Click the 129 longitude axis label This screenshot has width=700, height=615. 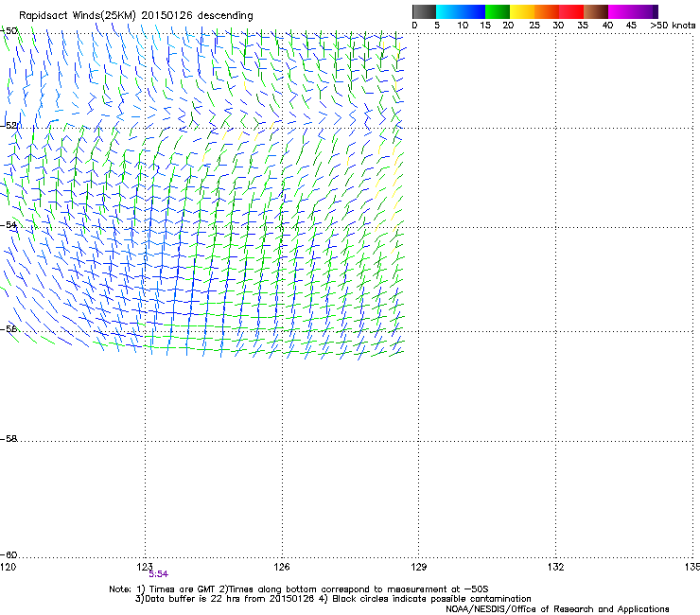pos(418,567)
